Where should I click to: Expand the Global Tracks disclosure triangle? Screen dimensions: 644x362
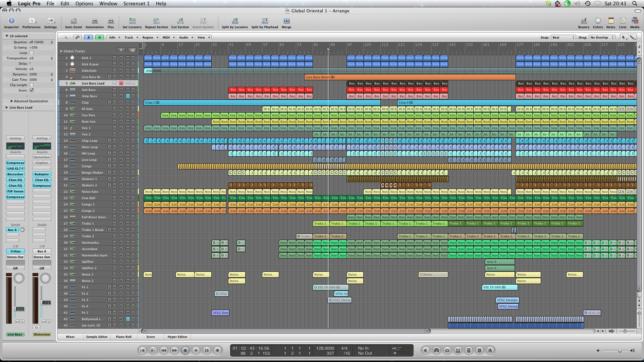pos(61,51)
